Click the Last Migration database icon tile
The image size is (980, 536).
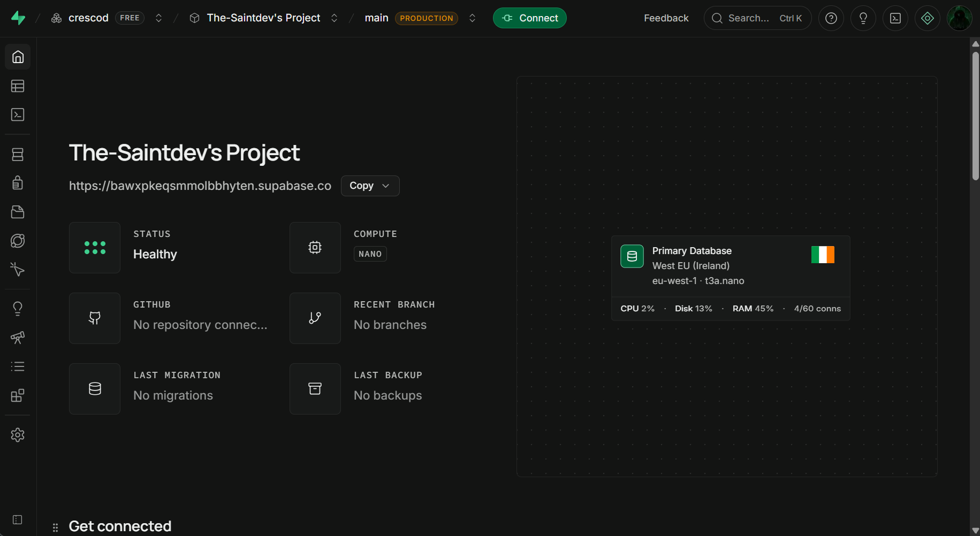click(x=95, y=389)
